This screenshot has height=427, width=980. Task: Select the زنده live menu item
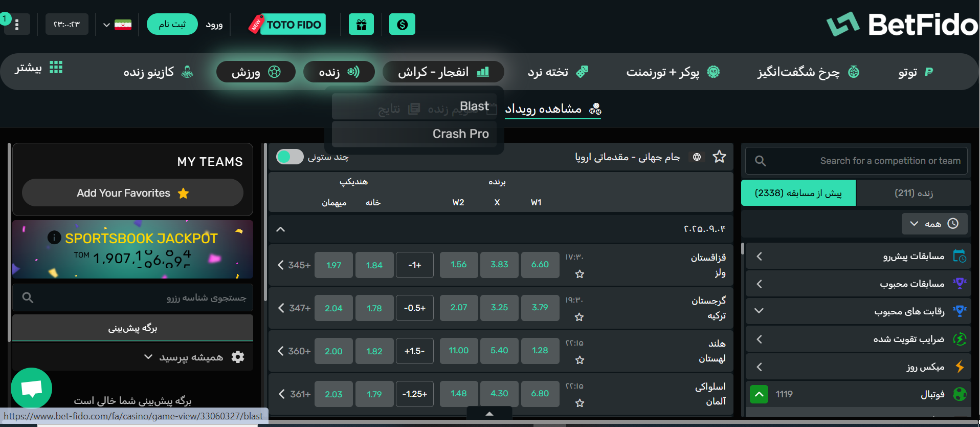[x=339, y=72]
